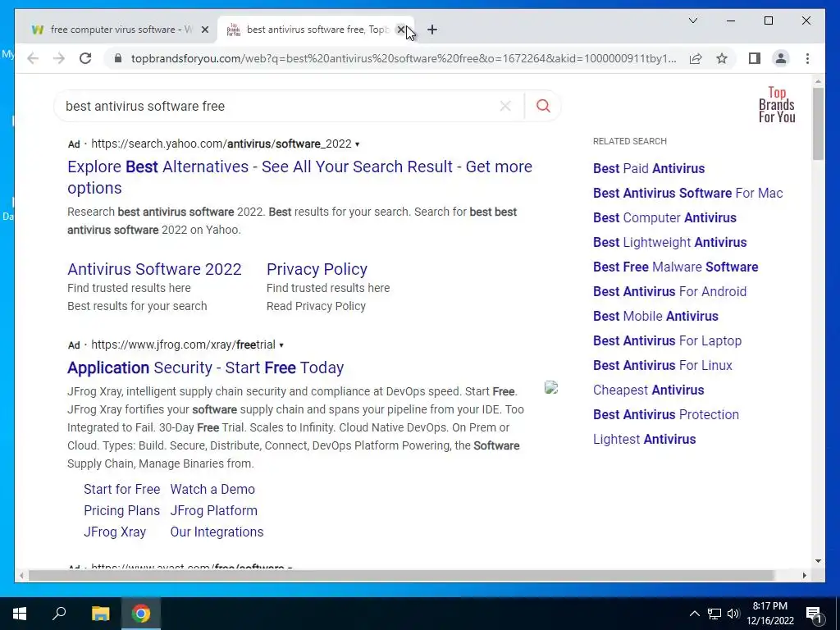Open 'JFrog Xray' sitelink

click(115, 532)
